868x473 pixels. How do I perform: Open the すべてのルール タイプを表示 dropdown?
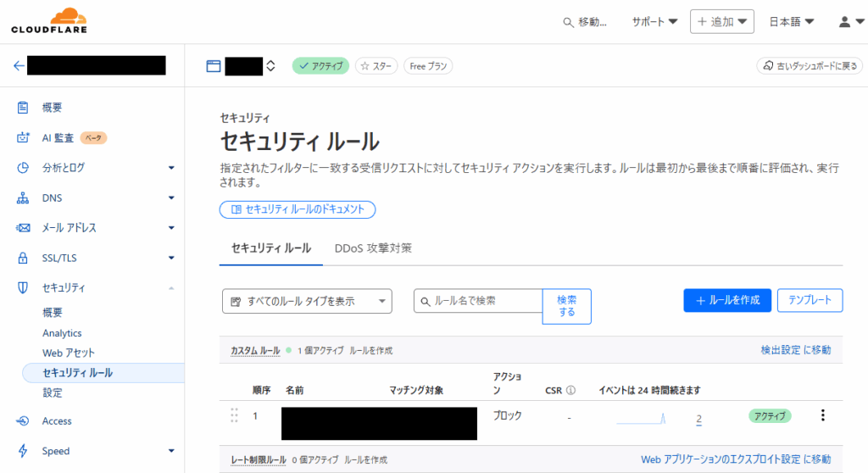pyautogui.click(x=307, y=301)
